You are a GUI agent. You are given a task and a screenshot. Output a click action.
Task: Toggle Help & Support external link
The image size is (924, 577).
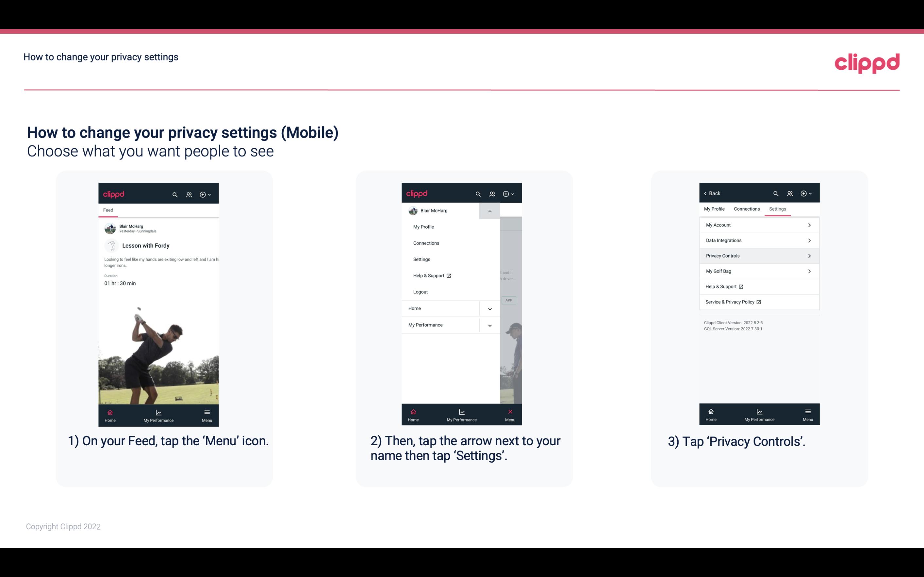[758, 286]
